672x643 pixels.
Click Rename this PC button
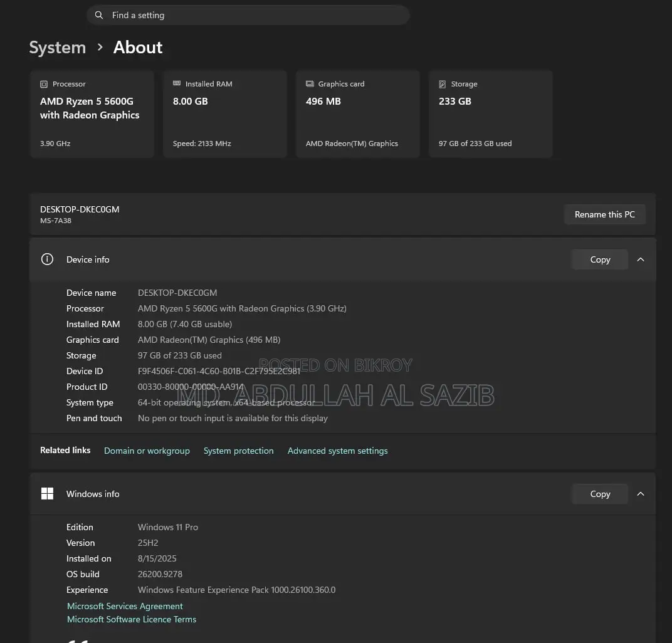click(605, 214)
